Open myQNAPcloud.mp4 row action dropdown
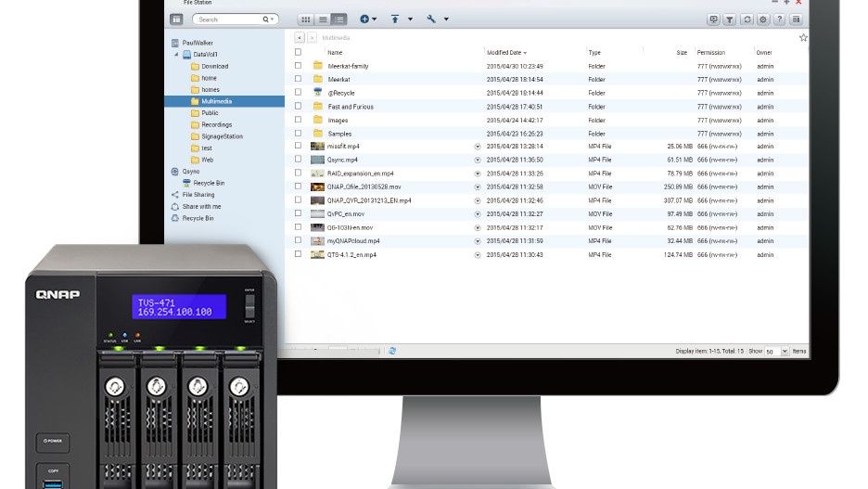 [478, 241]
